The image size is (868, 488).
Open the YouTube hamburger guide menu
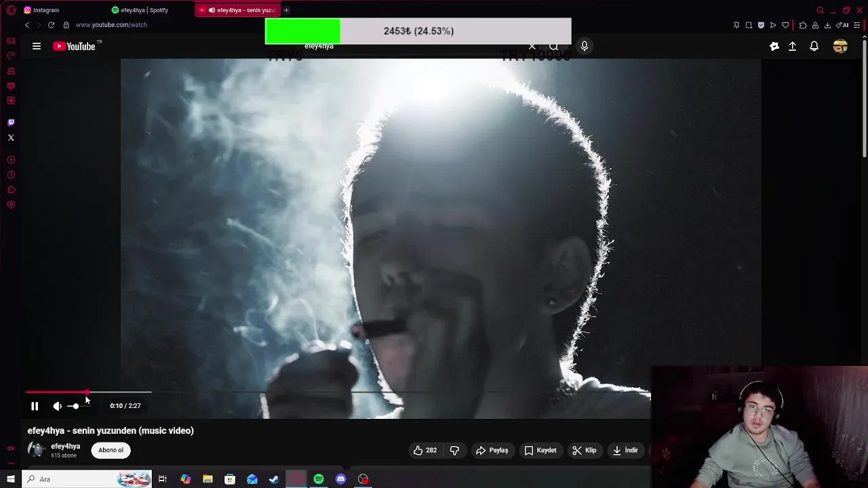[37, 46]
